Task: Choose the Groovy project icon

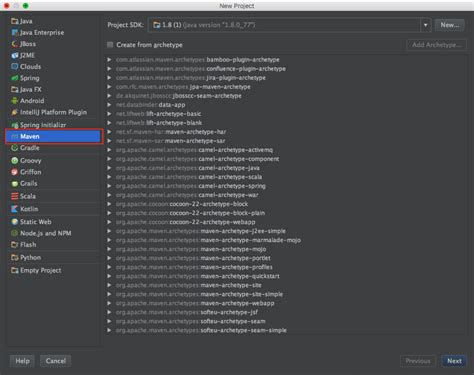Action: (x=14, y=161)
